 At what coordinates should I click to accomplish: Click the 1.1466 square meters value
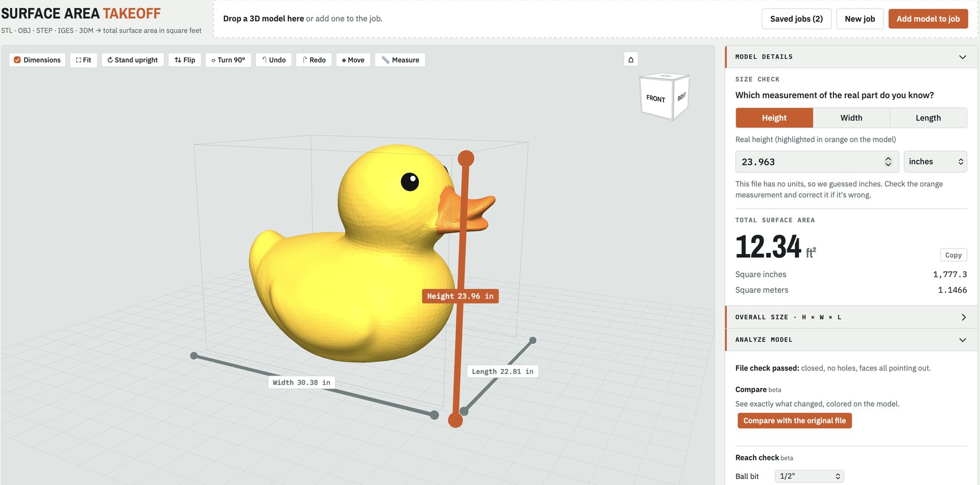(x=952, y=290)
